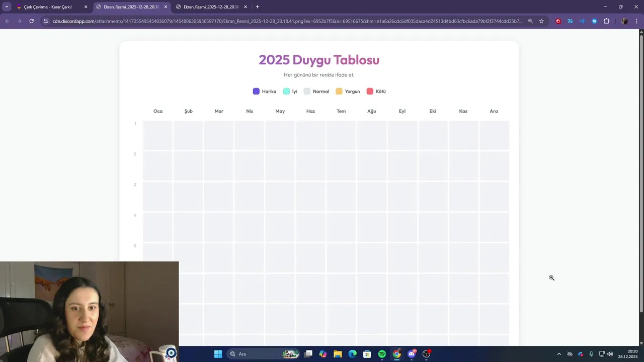
Task: Bookmark this page with the star
Action: tap(541, 21)
